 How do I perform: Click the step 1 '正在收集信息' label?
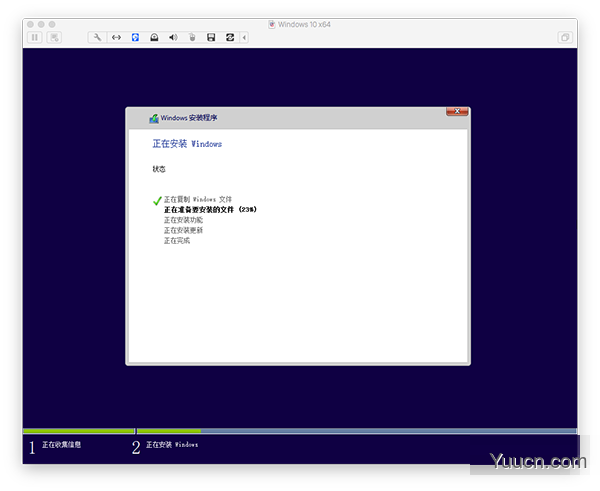tap(61, 444)
